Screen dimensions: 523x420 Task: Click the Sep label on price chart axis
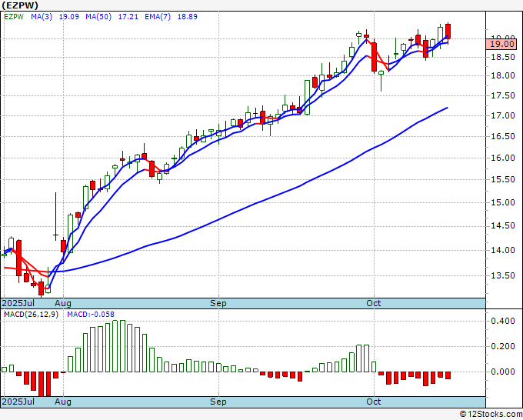pyautogui.click(x=218, y=303)
